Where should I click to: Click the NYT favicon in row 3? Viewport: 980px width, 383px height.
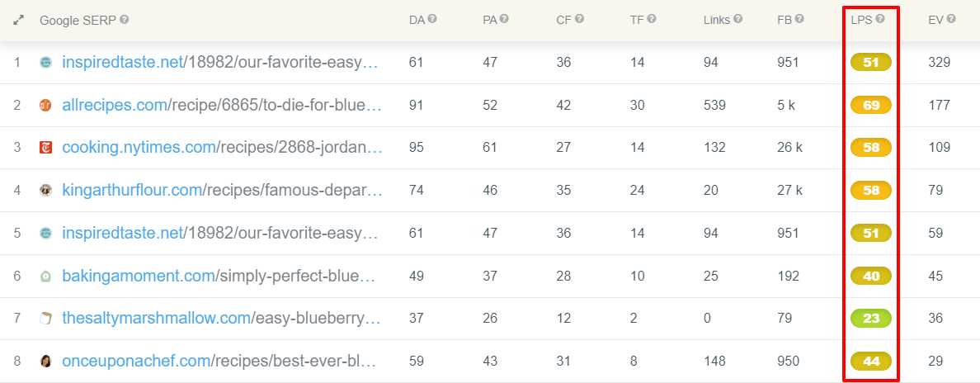pos(45,148)
